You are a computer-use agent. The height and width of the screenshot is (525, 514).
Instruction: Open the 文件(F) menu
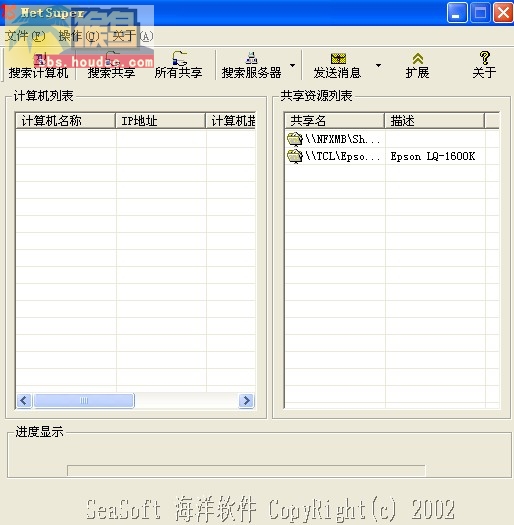pos(25,36)
